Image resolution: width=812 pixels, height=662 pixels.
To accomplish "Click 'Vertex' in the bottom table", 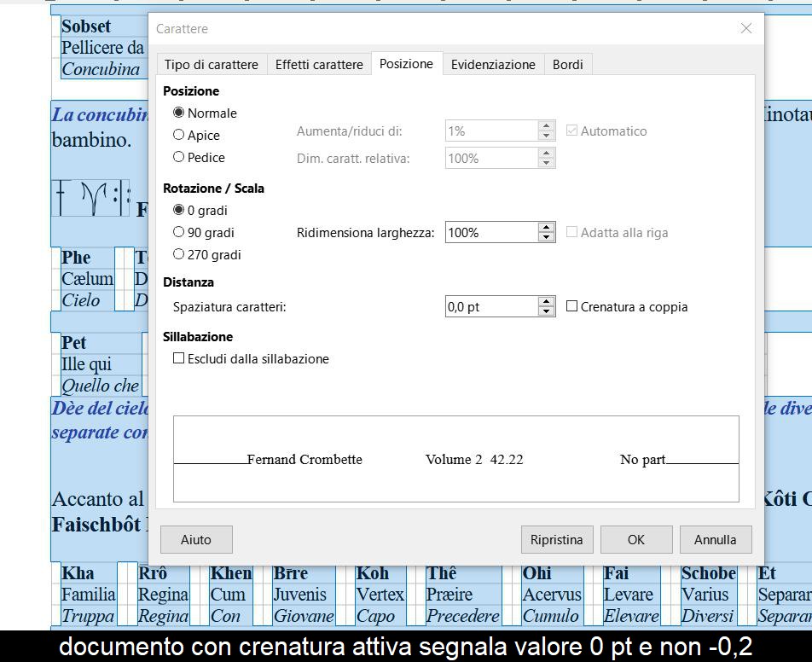I will (x=380, y=595).
